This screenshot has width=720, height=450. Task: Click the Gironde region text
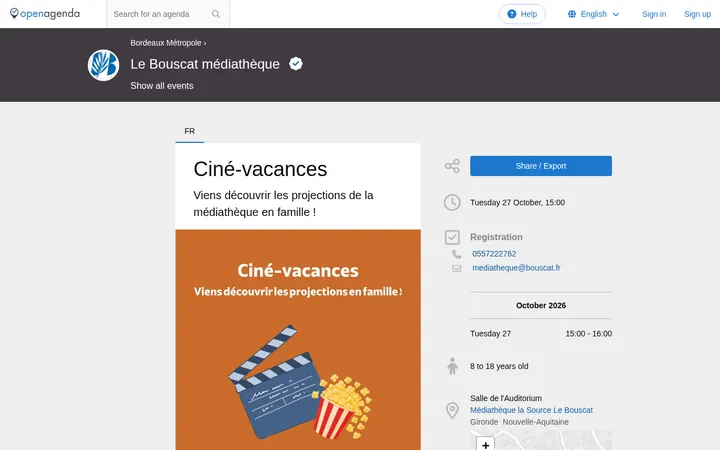click(484, 422)
